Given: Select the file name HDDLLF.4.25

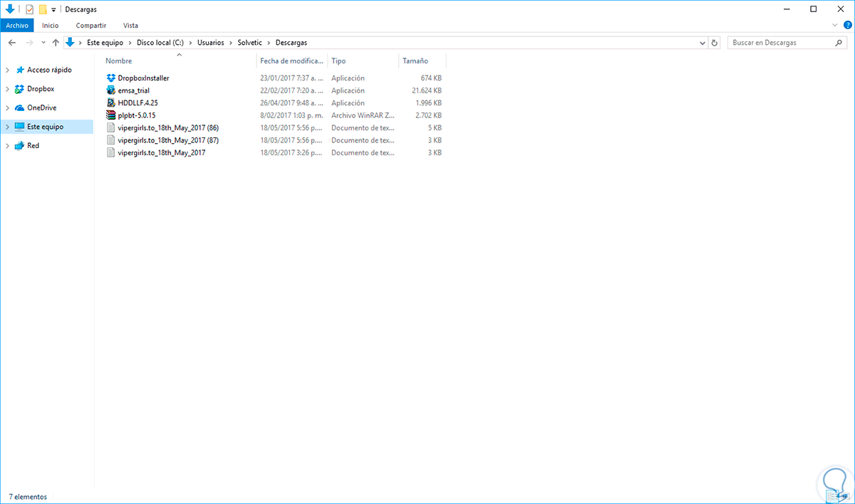Looking at the screenshot, I should tap(138, 103).
